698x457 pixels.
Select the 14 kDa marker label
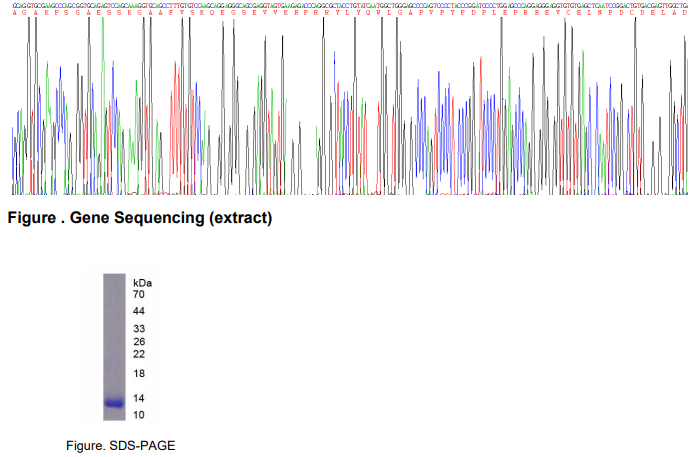tap(139, 398)
